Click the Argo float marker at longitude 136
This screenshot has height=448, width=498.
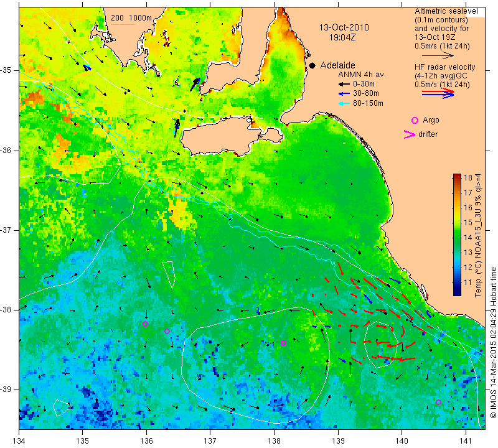(146, 324)
